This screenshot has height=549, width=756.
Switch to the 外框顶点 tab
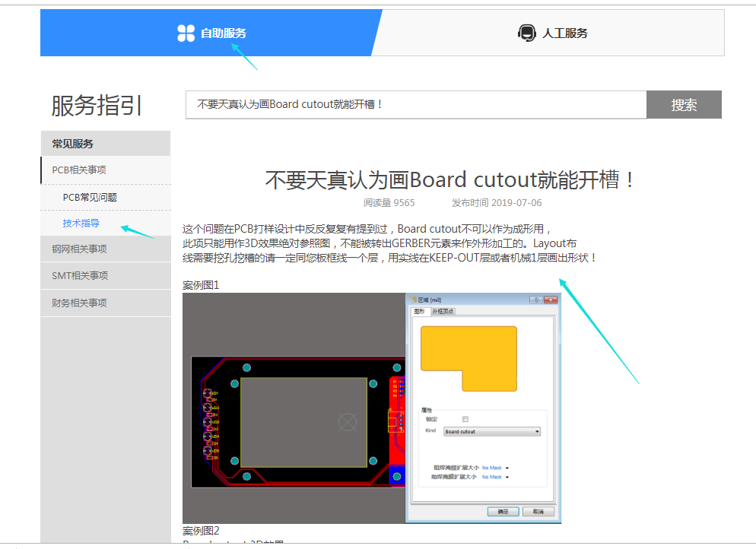click(443, 312)
